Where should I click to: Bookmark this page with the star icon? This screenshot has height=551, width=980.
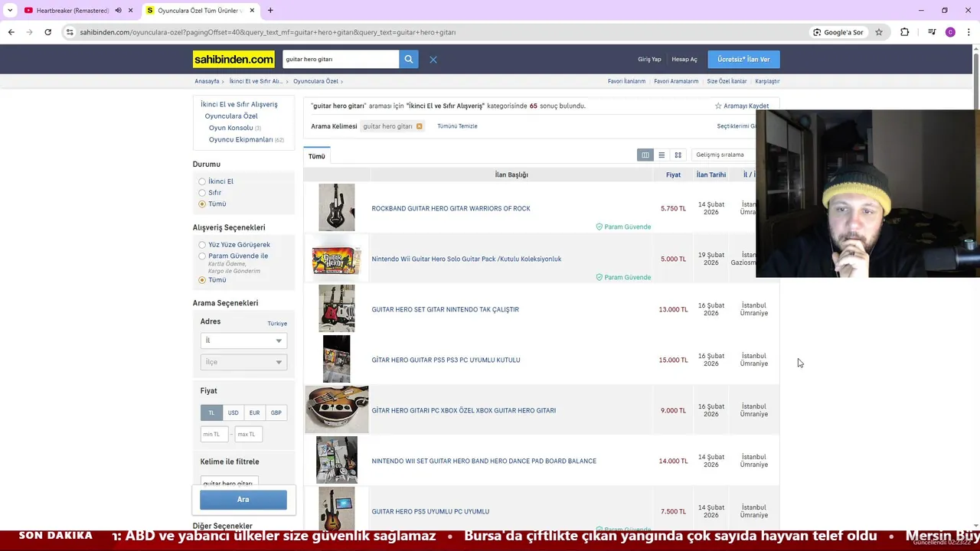879,32
